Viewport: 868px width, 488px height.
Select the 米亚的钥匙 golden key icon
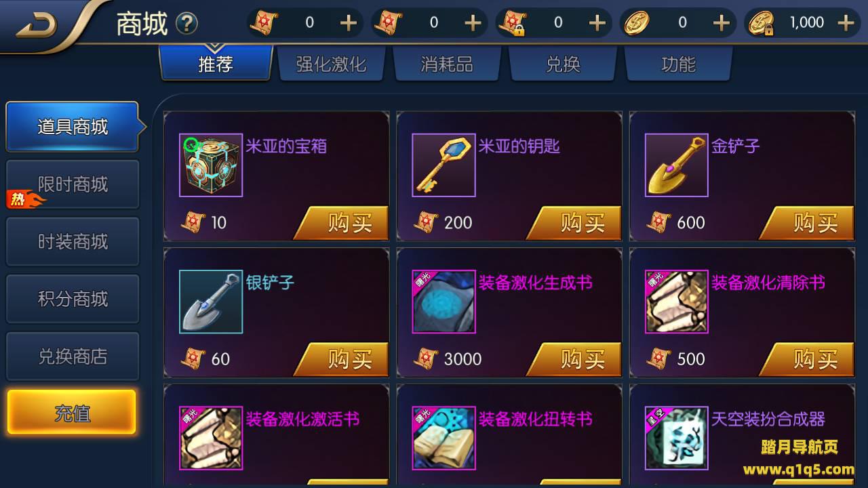click(443, 165)
